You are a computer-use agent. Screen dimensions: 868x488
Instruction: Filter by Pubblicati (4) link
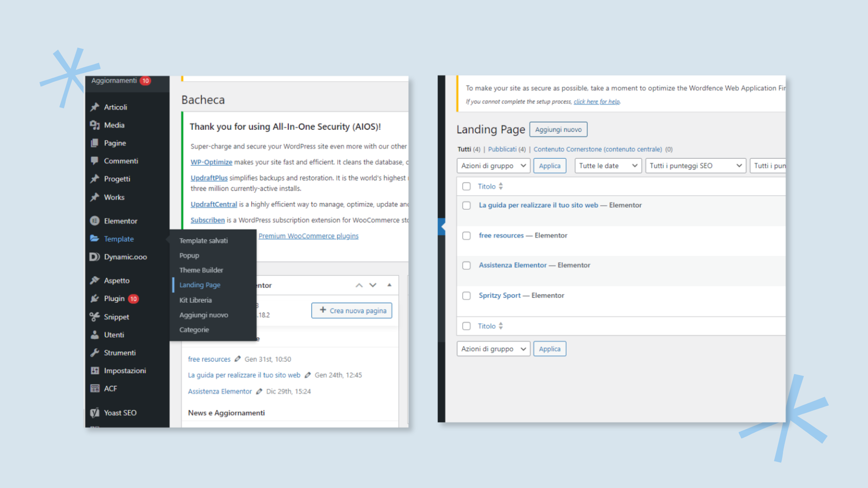tap(507, 149)
